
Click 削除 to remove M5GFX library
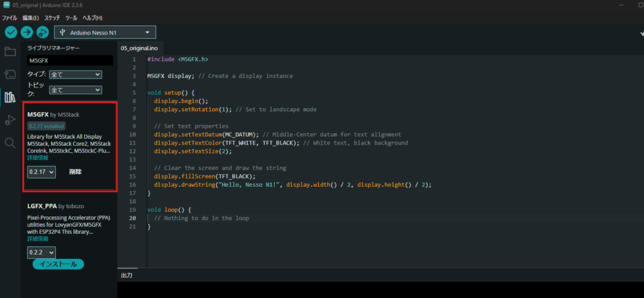point(75,172)
